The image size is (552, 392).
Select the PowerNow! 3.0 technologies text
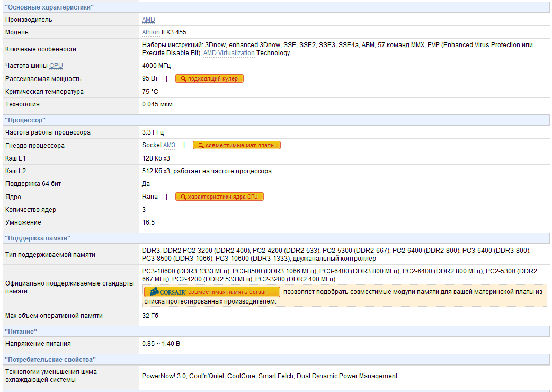(x=270, y=376)
